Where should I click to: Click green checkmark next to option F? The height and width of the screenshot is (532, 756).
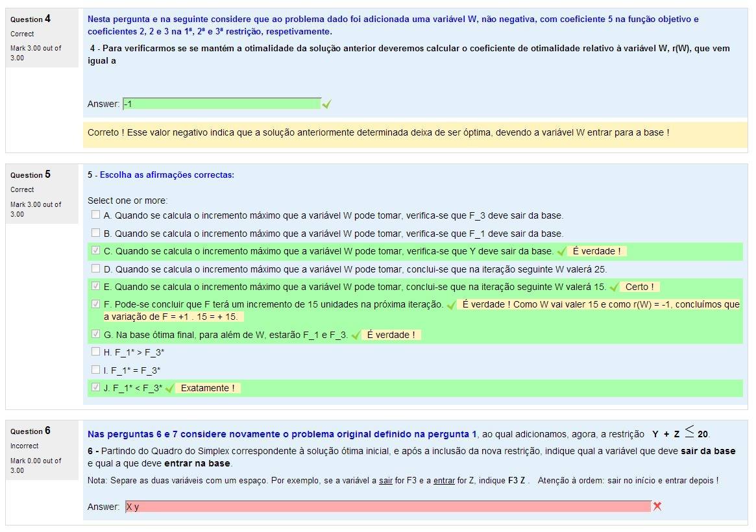[451, 305]
